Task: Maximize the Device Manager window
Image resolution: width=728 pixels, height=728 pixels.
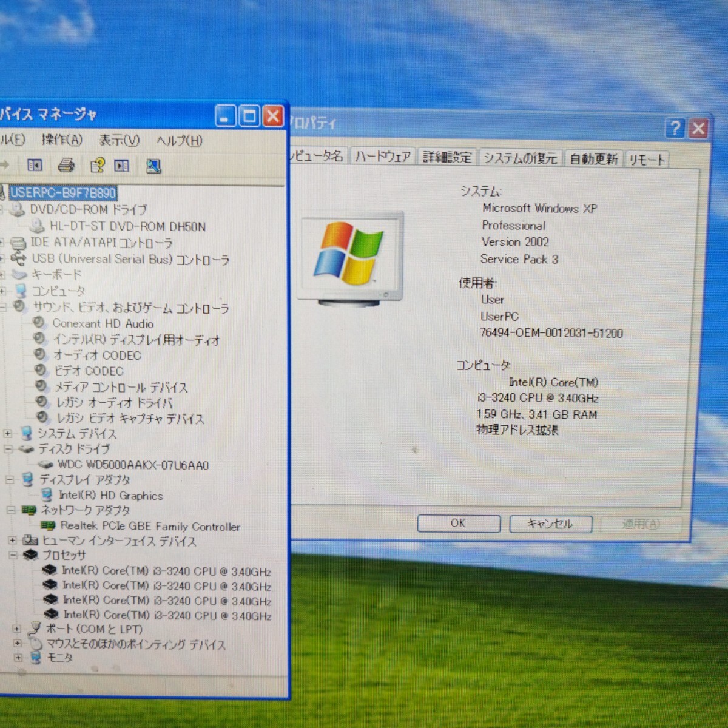Action: pyautogui.click(x=249, y=116)
